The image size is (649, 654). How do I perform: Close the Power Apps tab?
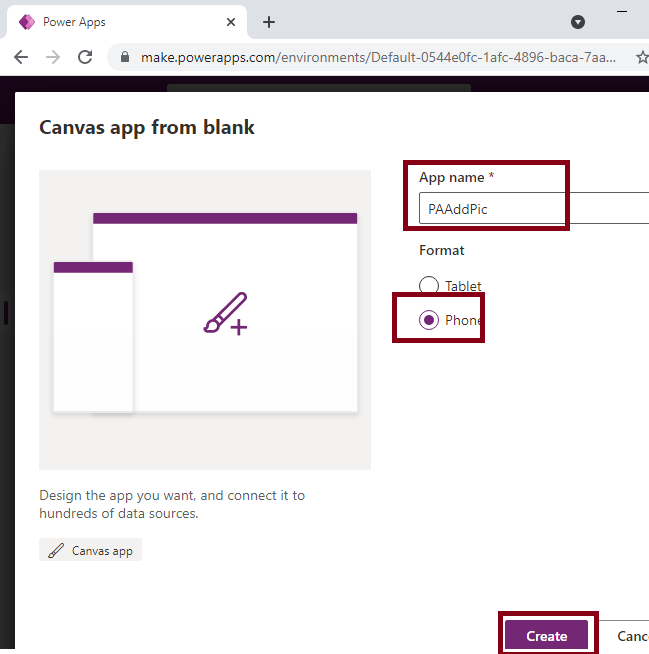tap(231, 22)
